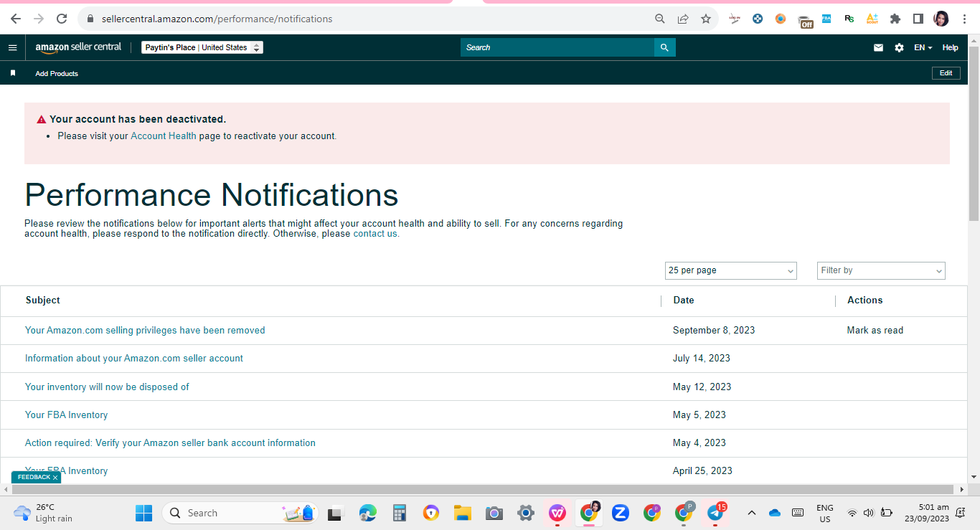Click the Chrome profile avatar
The image size is (980, 530).
point(941,19)
